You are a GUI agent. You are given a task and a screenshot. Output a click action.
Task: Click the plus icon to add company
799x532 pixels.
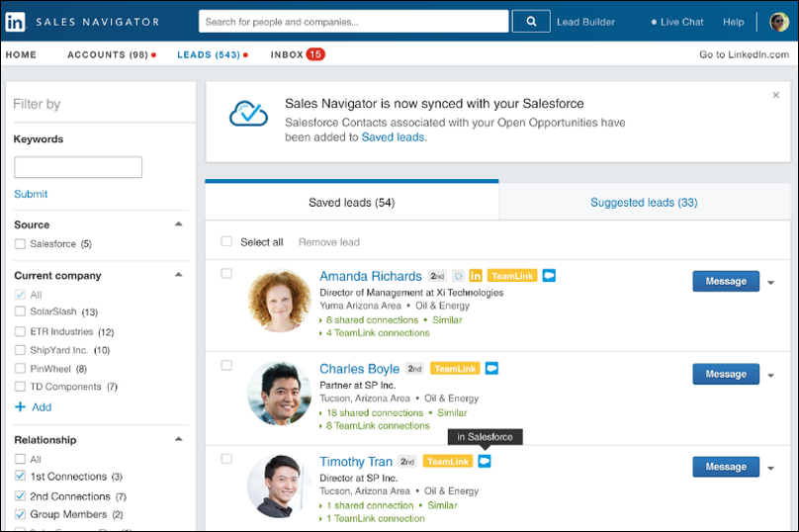[x=20, y=407]
